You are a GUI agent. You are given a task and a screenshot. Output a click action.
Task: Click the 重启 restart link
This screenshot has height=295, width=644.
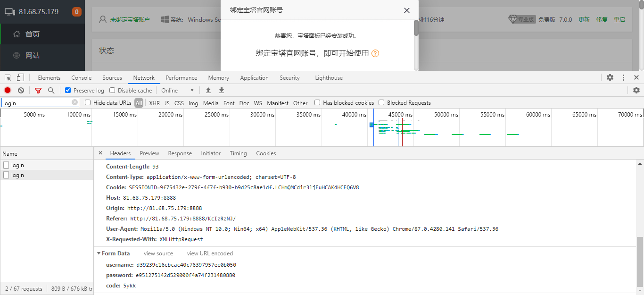point(619,19)
